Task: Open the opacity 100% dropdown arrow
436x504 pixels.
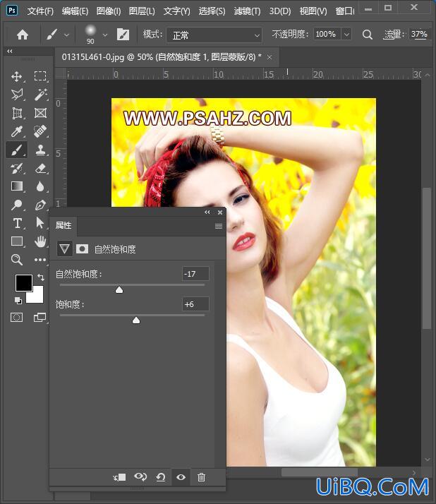Action: click(346, 34)
